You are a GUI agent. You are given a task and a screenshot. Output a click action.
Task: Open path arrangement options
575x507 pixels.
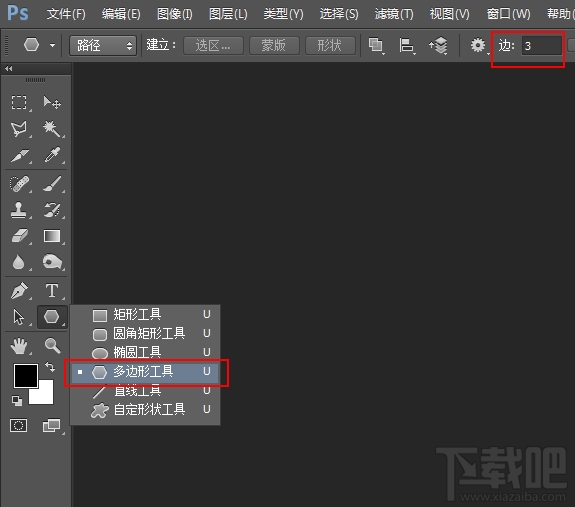pos(439,45)
